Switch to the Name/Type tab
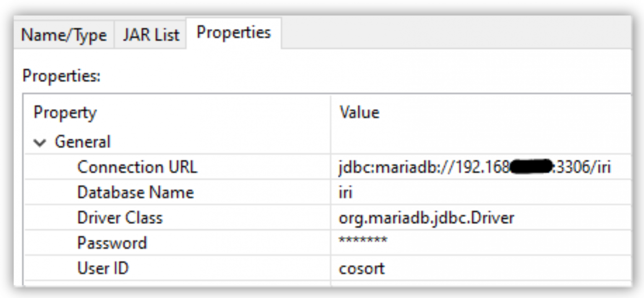The width and height of the screenshot is (644, 298). coord(65,35)
